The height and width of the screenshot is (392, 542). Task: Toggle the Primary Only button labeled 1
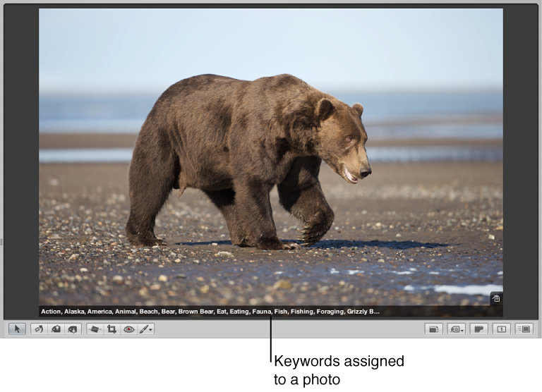point(501,329)
